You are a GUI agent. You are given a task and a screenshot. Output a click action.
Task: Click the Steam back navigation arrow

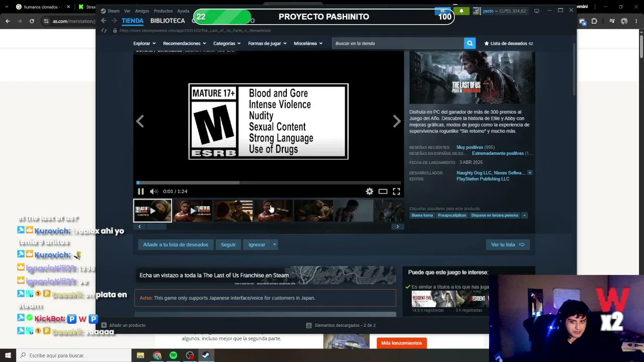pyautogui.click(x=104, y=21)
